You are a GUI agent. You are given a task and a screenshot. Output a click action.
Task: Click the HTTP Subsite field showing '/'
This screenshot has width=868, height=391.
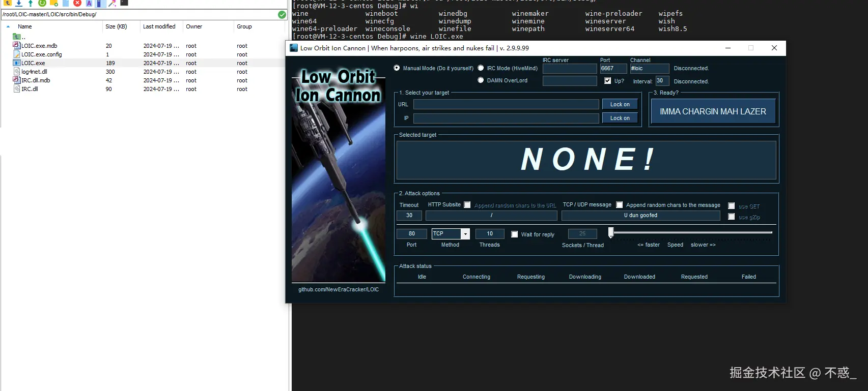coord(491,216)
